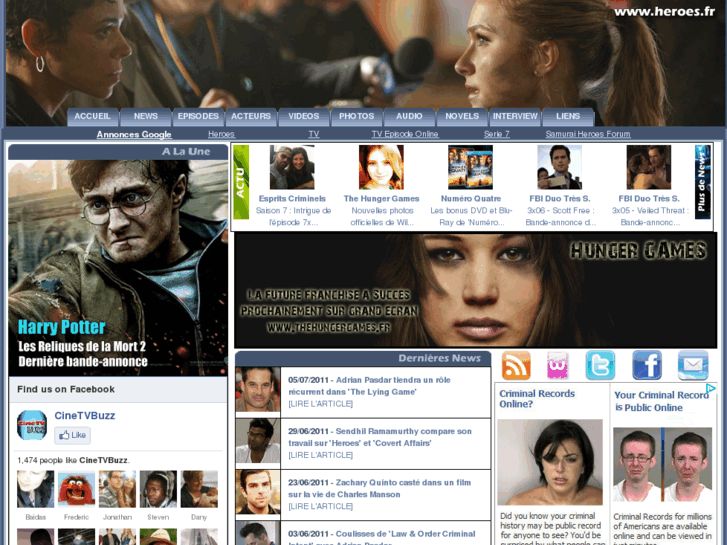Open the Zachary Quinto Charles Manson article
727x545 pixels.
point(379,488)
